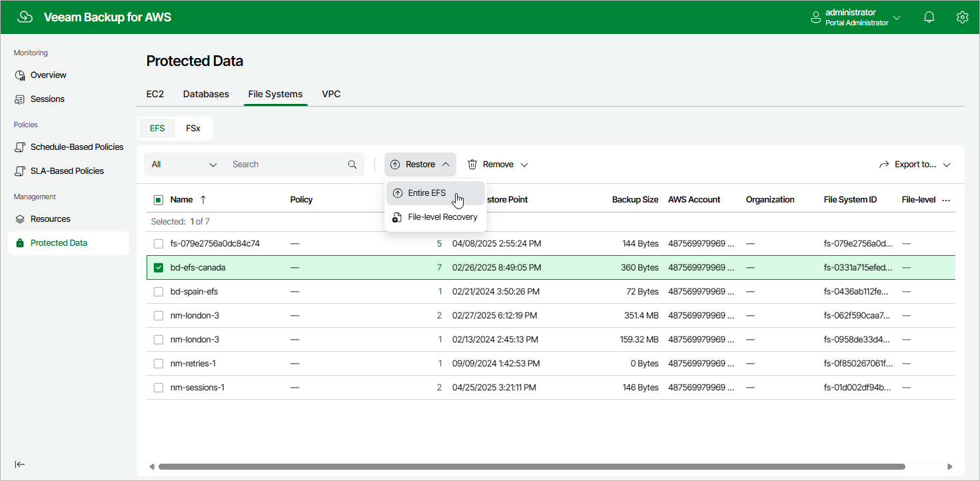
Task: Choose Entire EFS from Restore menu
Action: click(x=435, y=193)
